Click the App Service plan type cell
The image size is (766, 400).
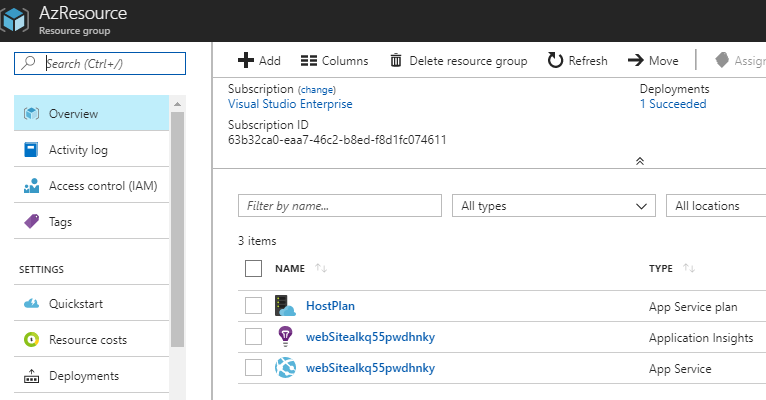pos(693,307)
